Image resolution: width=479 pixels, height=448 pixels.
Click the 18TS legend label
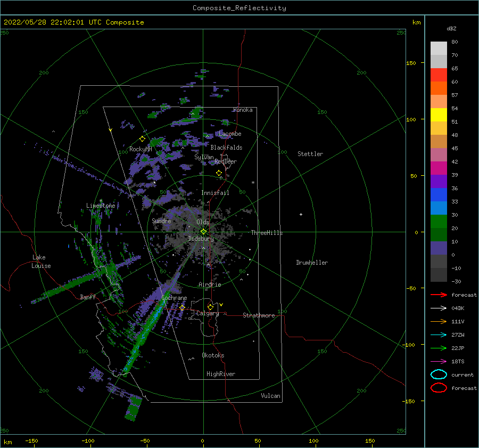click(x=458, y=362)
